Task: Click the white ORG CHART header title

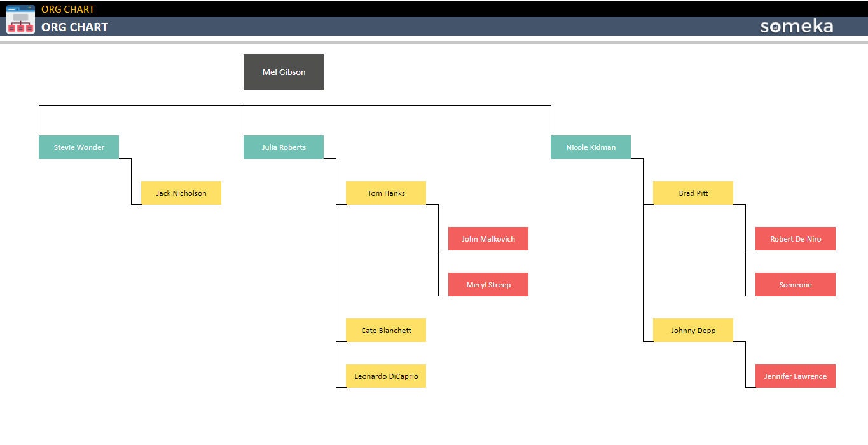Action: click(74, 27)
